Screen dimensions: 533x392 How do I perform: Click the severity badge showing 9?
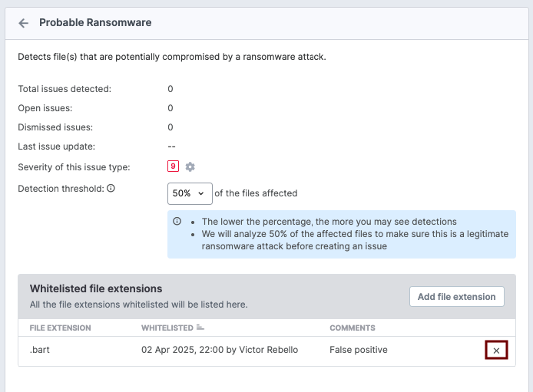coord(173,166)
